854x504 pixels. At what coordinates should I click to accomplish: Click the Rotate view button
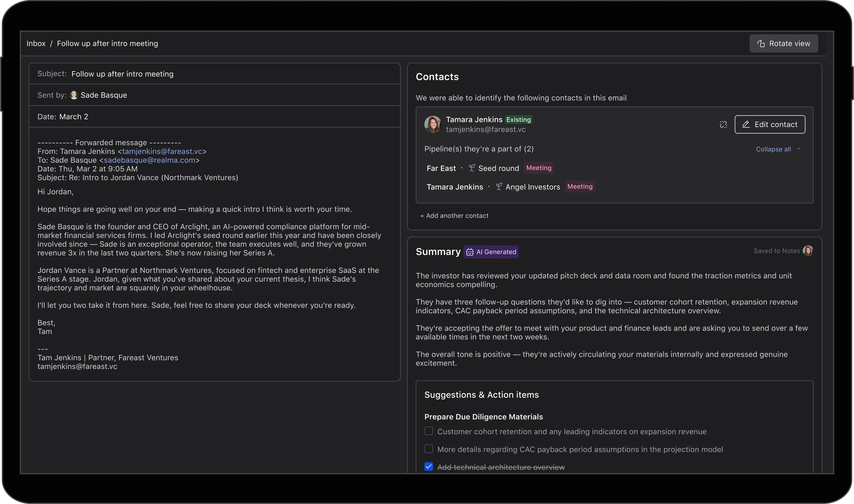(x=783, y=43)
